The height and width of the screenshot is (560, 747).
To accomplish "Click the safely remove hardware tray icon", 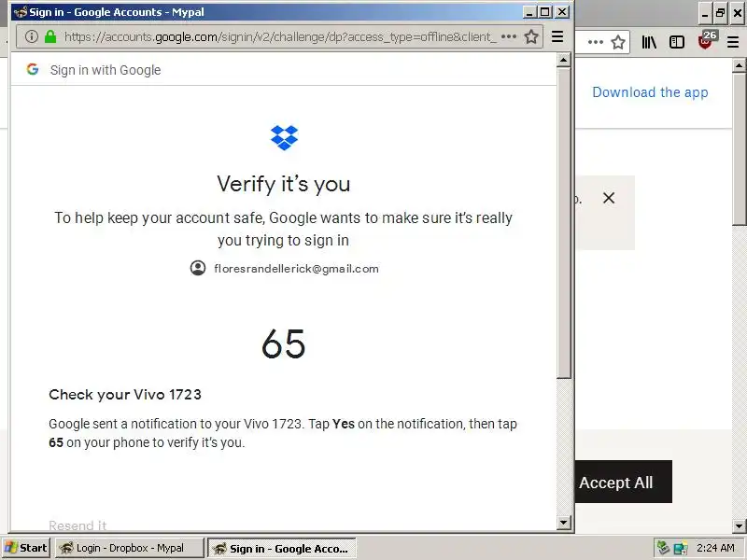I will [x=663, y=548].
